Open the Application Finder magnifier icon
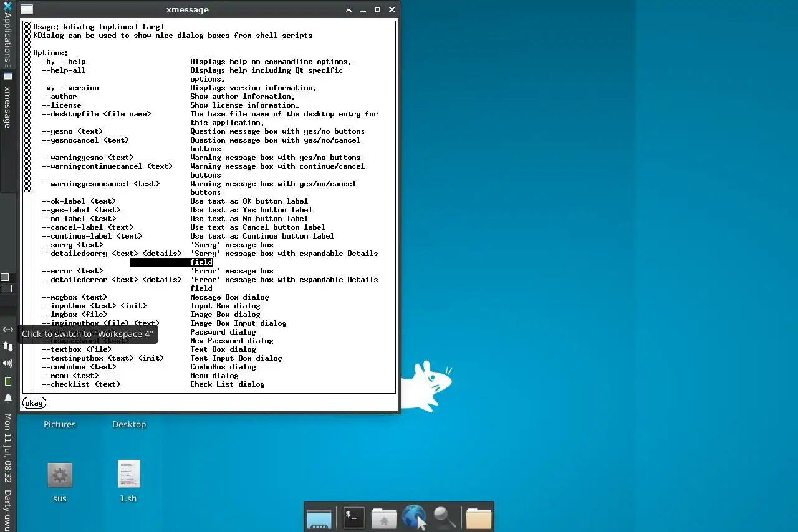The width and height of the screenshot is (798, 532). click(445, 518)
